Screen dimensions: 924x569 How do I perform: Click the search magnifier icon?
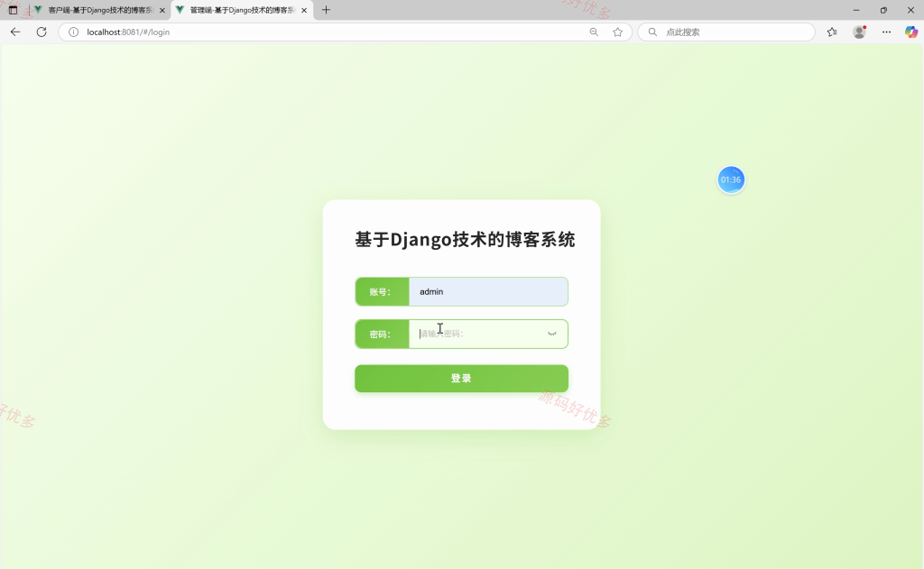pos(652,32)
